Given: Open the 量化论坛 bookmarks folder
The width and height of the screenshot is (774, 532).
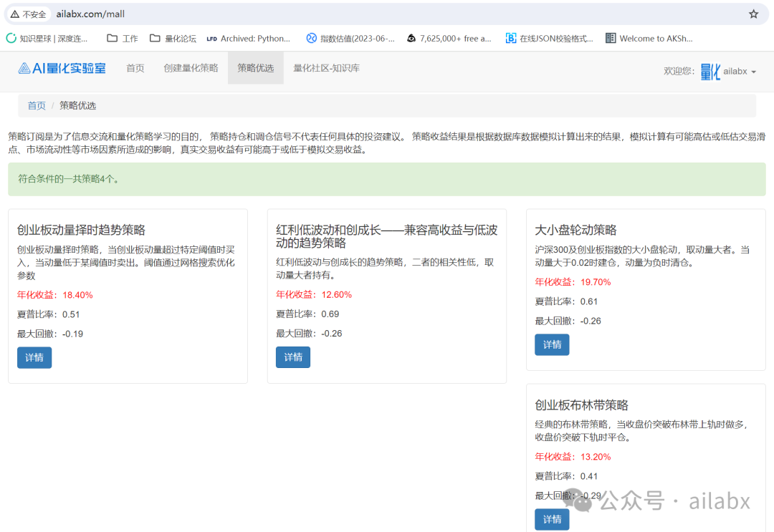Looking at the screenshot, I should 177,37.
